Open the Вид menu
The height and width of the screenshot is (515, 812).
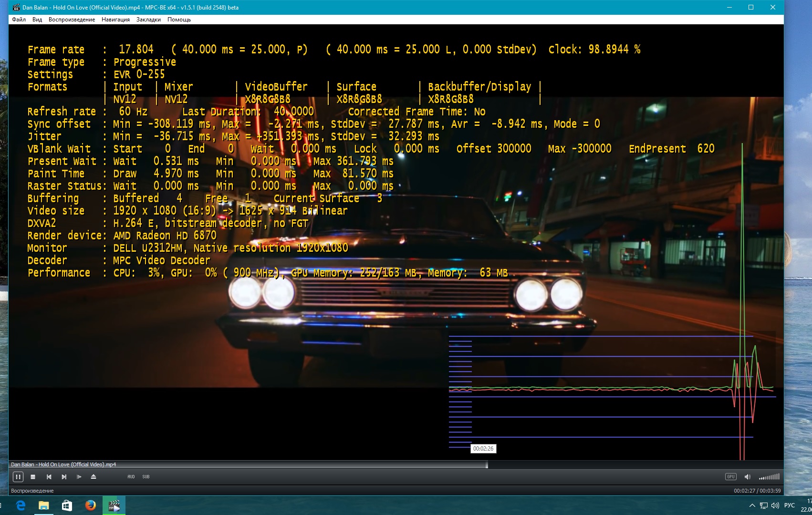tap(37, 20)
